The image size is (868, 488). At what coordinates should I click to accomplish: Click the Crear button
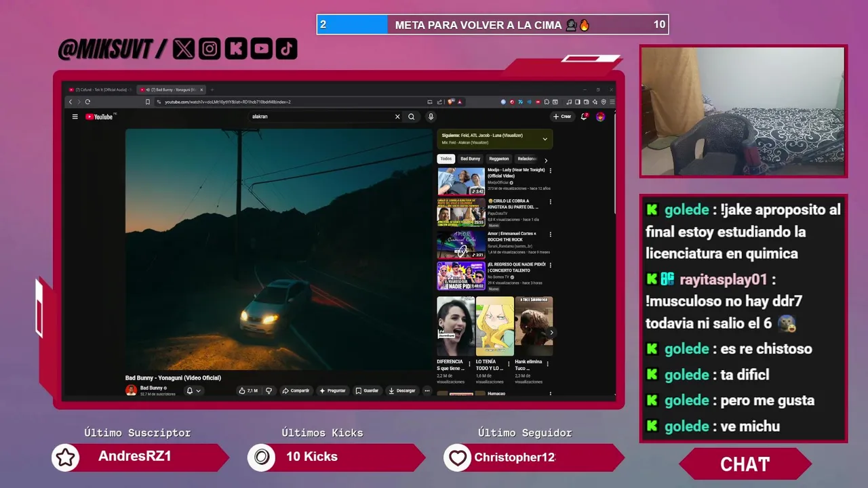point(562,117)
